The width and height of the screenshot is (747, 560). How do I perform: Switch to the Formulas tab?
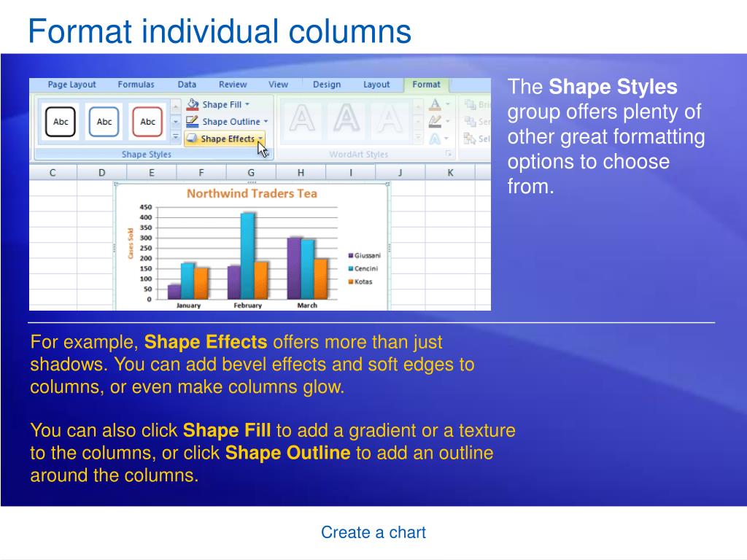click(136, 85)
